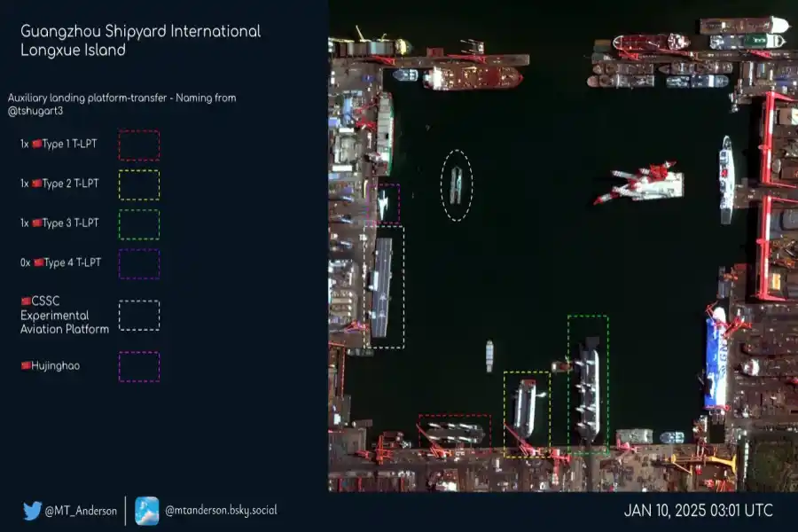798x532 pixels.
Task: Click the Twitter bird icon
Action: [33, 511]
